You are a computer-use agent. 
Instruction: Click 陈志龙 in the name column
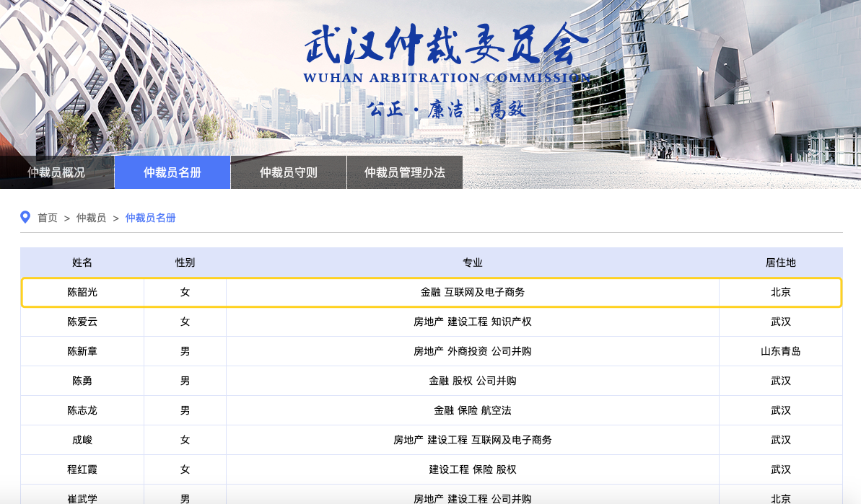(82, 410)
